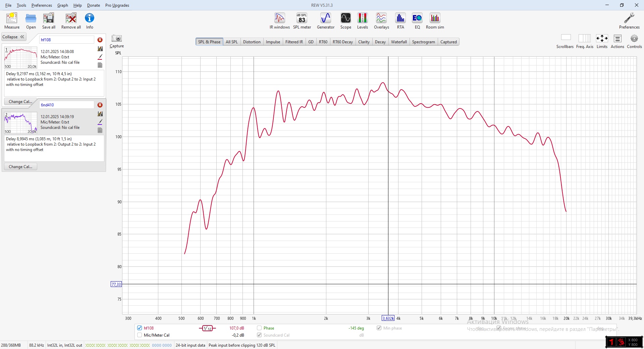Open the Graph menu
This screenshot has height=349, width=644.
click(63, 5)
